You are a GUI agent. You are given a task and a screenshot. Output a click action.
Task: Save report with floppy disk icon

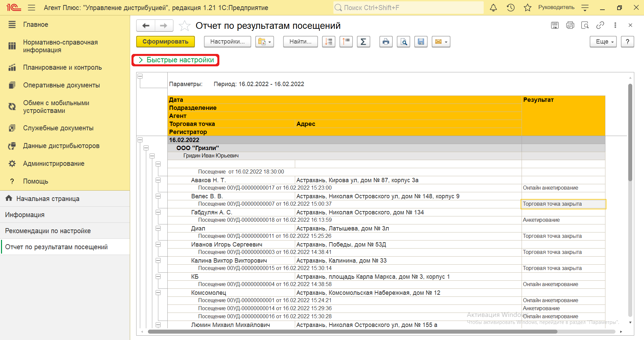pyautogui.click(x=421, y=42)
